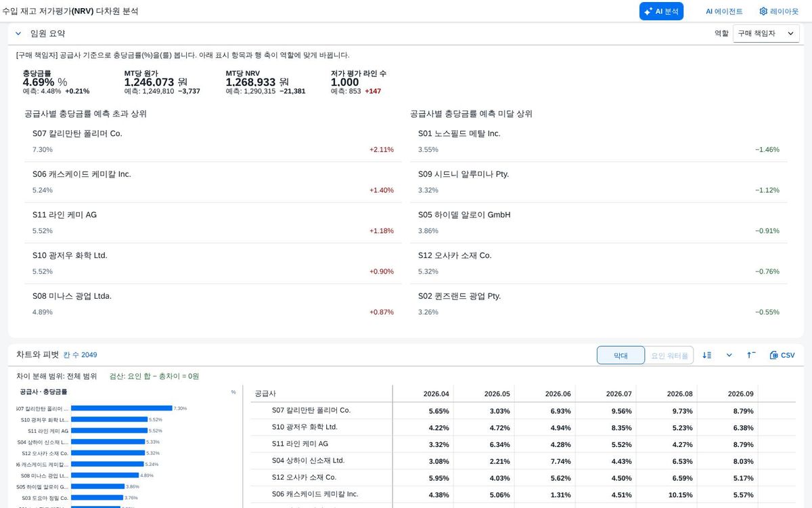Select S05 하이델 알로이 GmbH in the shortfall list

coord(599,223)
